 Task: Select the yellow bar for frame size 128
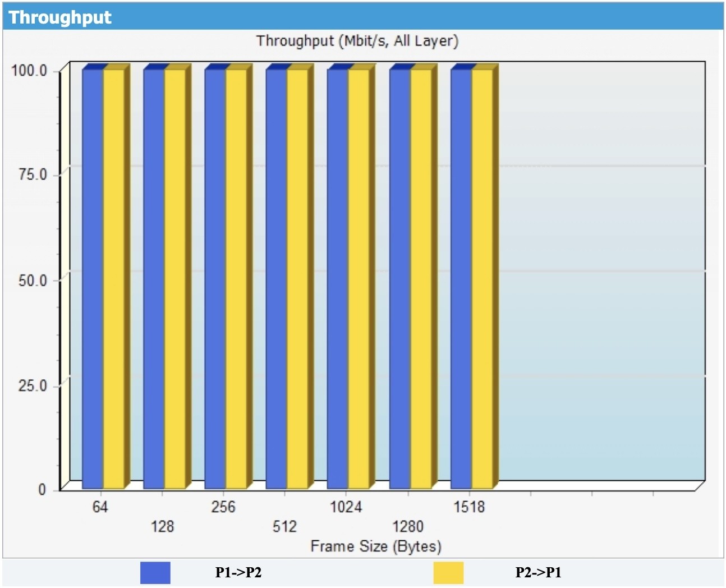coord(175,279)
